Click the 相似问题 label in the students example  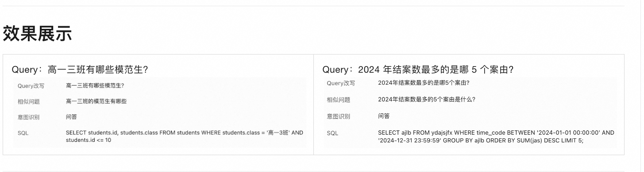(29, 102)
